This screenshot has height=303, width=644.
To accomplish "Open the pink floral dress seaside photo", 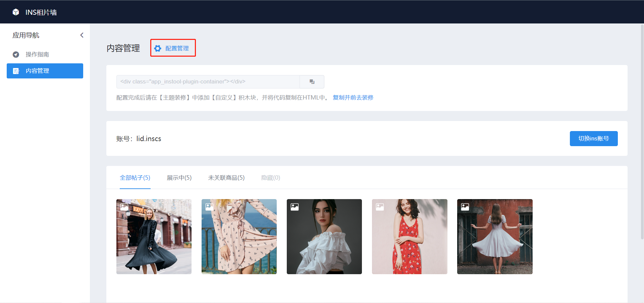I will click(239, 237).
